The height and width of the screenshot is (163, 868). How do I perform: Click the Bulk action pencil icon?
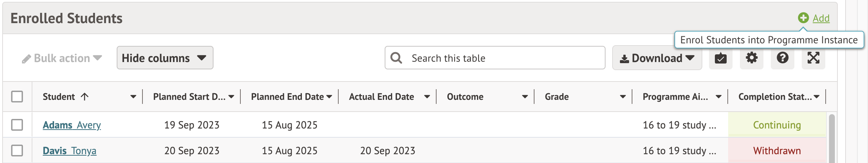pos(26,59)
